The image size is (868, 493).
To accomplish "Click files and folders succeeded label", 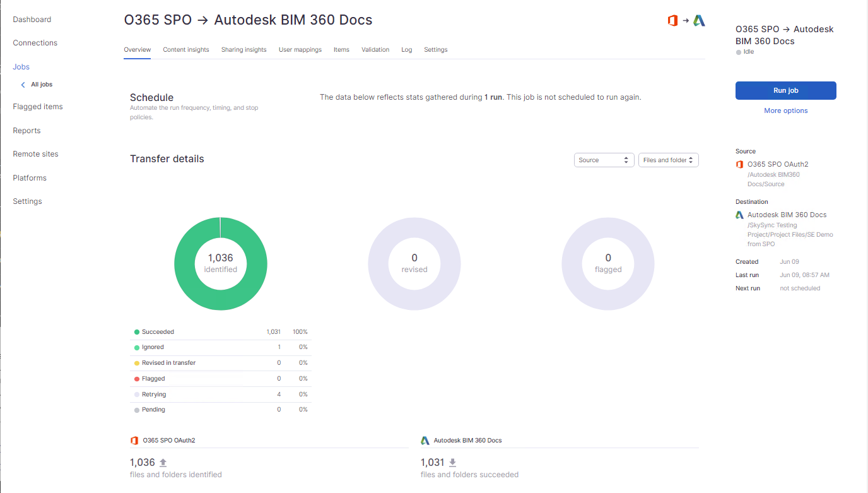I will pyautogui.click(x=469, y=475).
